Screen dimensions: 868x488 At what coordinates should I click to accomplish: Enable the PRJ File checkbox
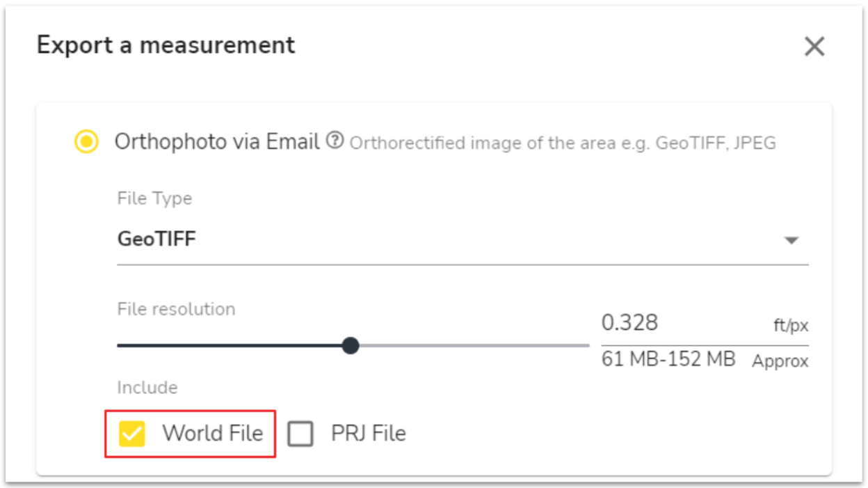pyautogui.click(x=300, y=434)
